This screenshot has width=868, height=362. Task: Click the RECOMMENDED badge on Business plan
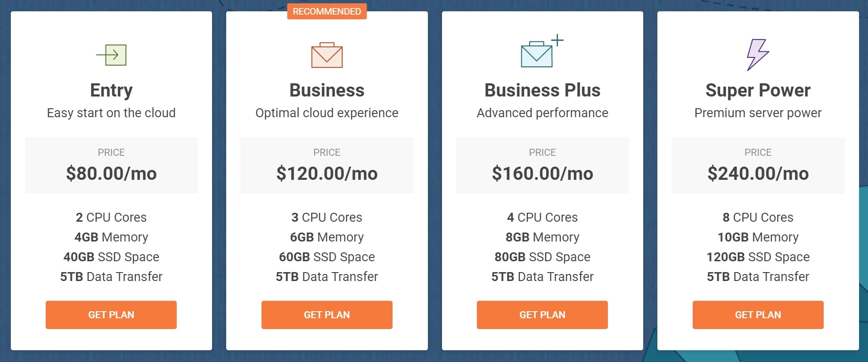point(327,11)
